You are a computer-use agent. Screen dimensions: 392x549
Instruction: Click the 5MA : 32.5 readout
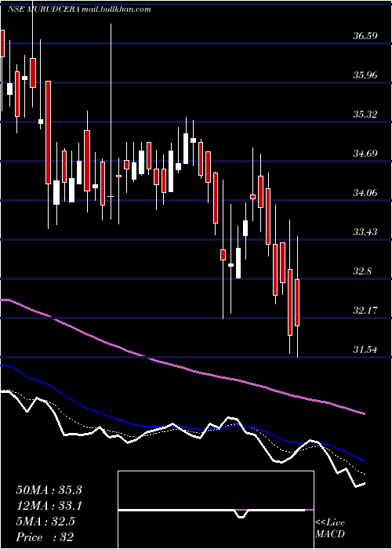(x=45, y=522)
